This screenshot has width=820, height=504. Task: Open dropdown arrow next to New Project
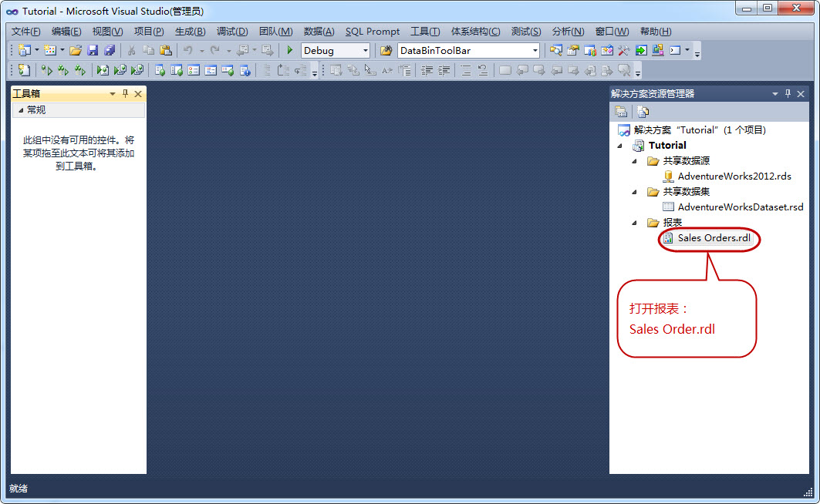[36, 50]
